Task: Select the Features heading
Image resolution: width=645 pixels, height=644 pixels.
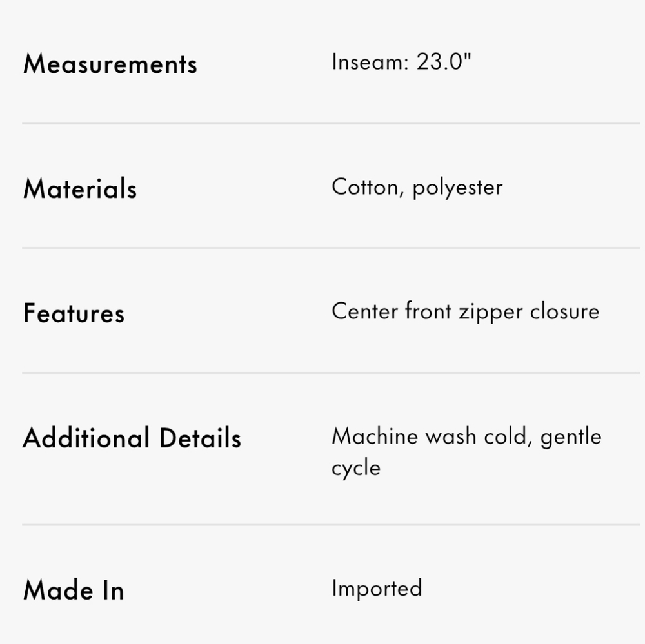Action: 74,313
